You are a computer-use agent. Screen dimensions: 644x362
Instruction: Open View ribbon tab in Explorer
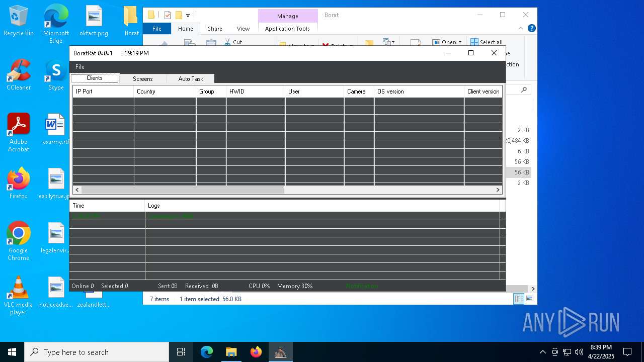coord(243,29)
